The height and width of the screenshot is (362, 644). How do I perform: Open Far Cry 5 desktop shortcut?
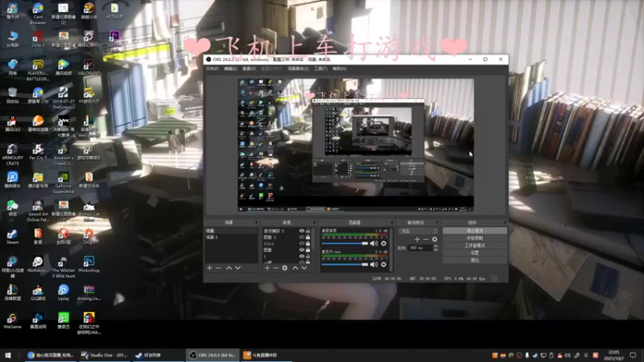point(38,152)
